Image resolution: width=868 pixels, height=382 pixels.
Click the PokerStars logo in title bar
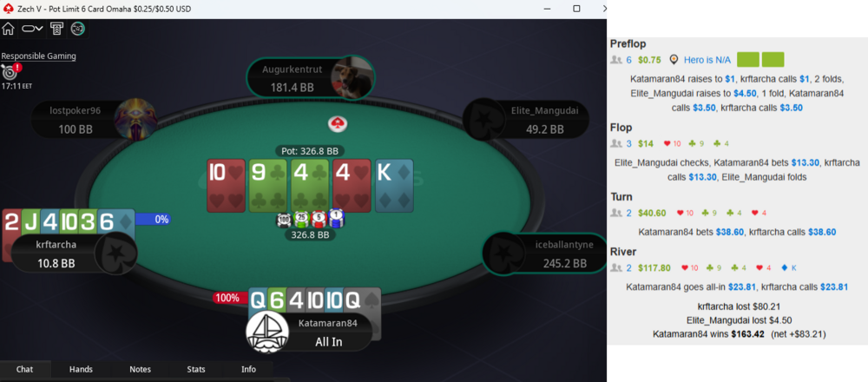click(8, 9)
